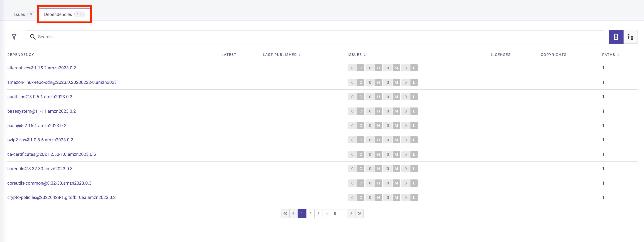Open alternatives@1.15-2.amzn2023.0.2 dependency
Screen dimensions: 644x242
[x=41, y=68]
